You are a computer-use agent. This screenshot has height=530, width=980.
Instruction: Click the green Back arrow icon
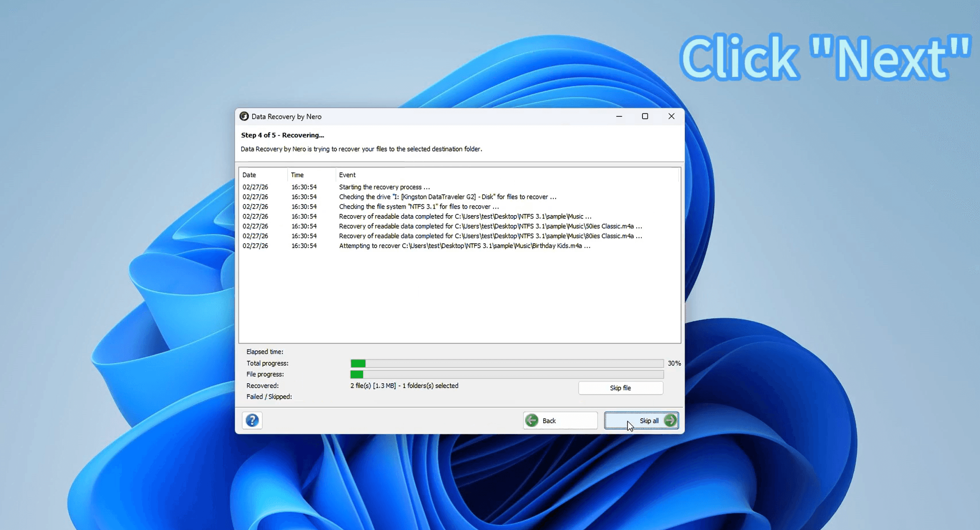coord(532,420)
